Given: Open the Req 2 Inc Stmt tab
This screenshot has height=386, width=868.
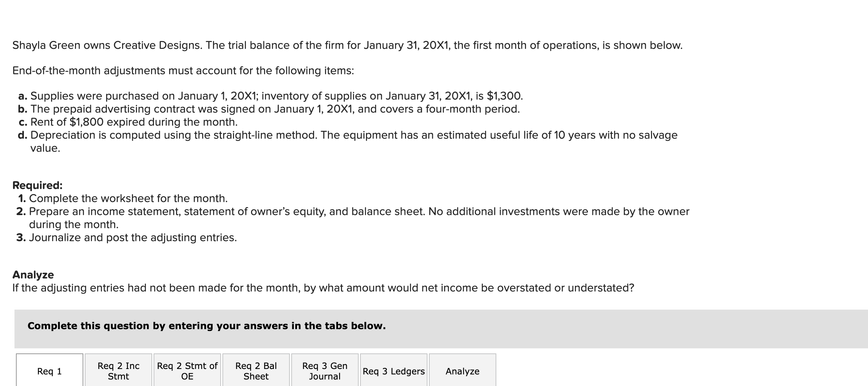Looking at the screenshot, I should click(x=118, y=370).
